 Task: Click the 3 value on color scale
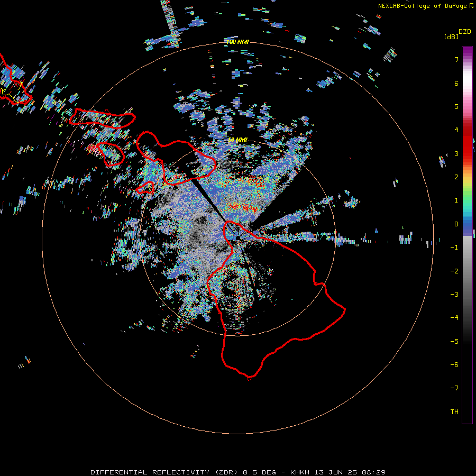click(x=456, y=153)
